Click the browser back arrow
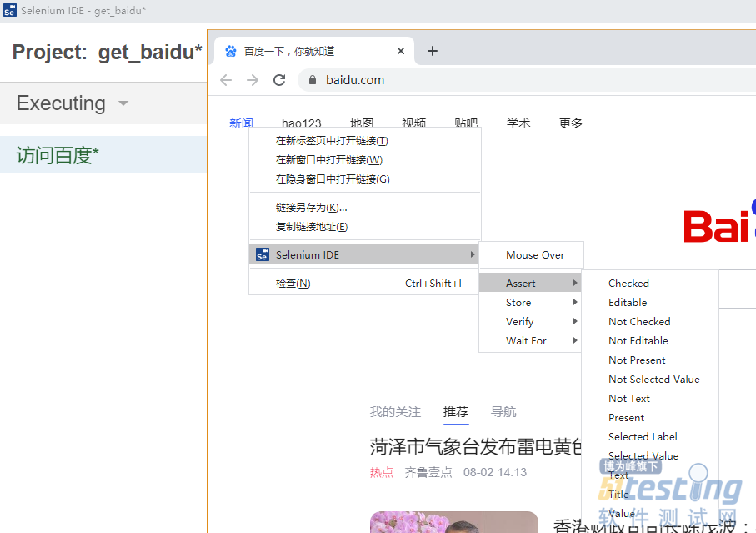This screenshot has width=756, height=533. tap(226, 80)
